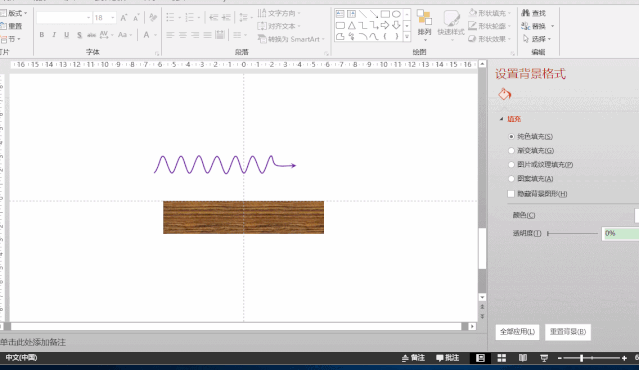Switch to Slide Sorter view
Viewport: 639px width, 370px height.
point(502,358)
